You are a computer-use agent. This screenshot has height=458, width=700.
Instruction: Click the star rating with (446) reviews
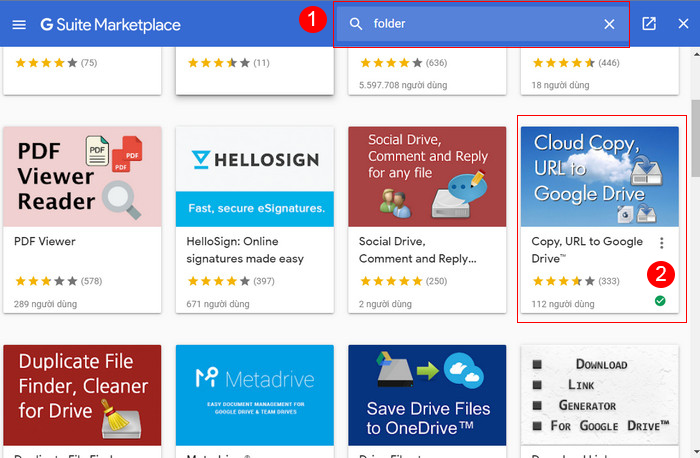[576, 63]
